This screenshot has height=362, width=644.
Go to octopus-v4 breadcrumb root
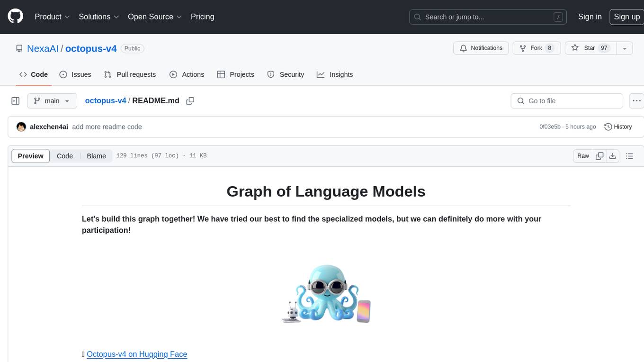click(x=106, y=100)
